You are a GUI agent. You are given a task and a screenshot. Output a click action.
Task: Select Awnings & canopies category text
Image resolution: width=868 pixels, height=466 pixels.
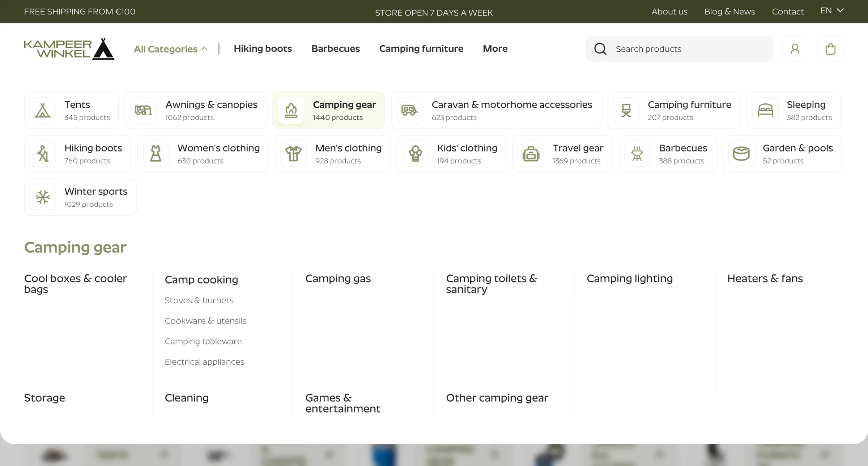[x=211, y=104]
